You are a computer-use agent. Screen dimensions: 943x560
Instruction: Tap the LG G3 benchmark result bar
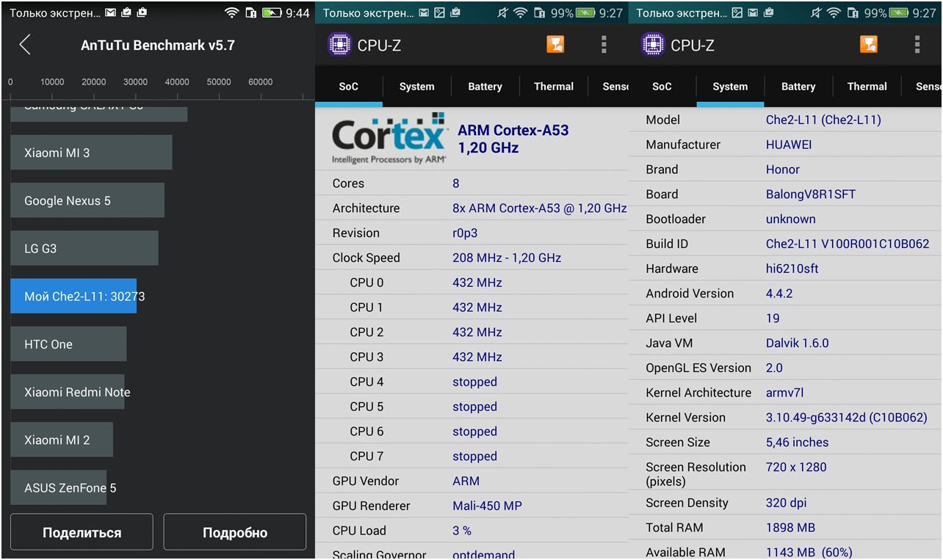pos(84,249)
